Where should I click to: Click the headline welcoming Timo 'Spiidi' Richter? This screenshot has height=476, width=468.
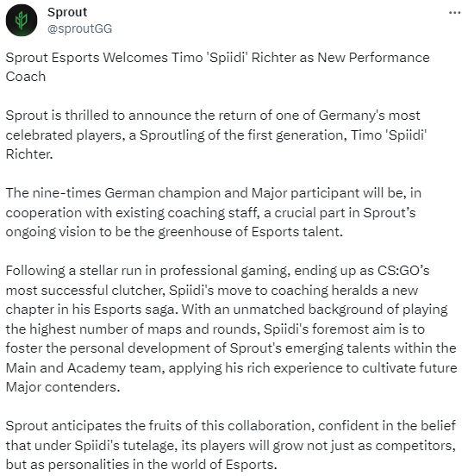coord(217,67)
